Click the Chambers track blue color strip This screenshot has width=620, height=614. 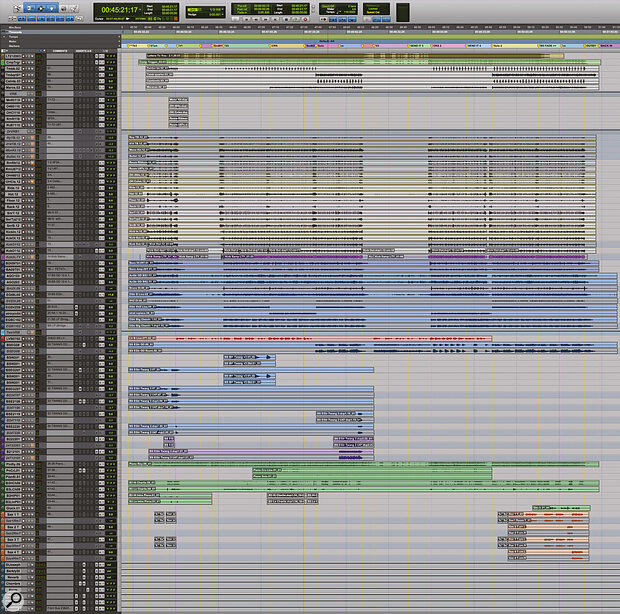[3, 584]
